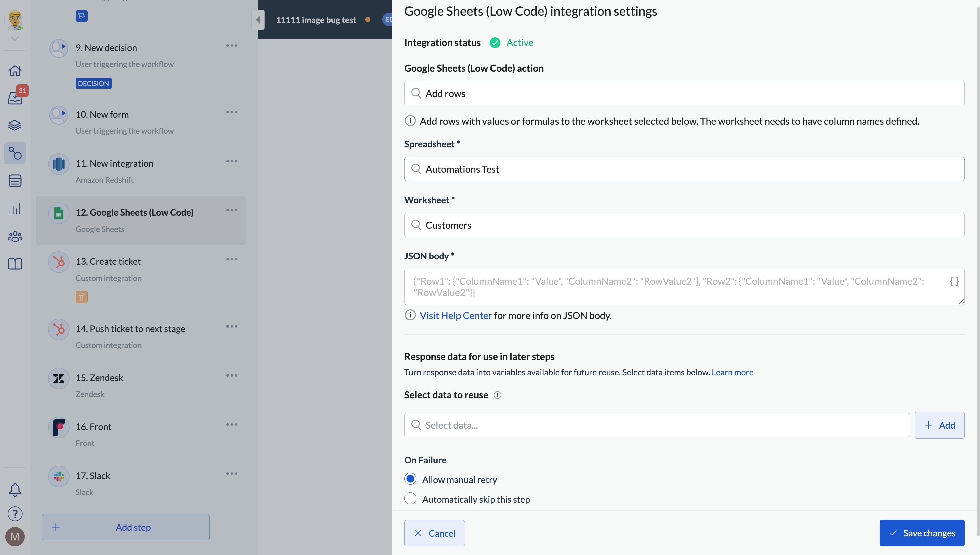Open the contacts people icon in sidebar
This screenshot has height=555, width=980.
point(15,236)
